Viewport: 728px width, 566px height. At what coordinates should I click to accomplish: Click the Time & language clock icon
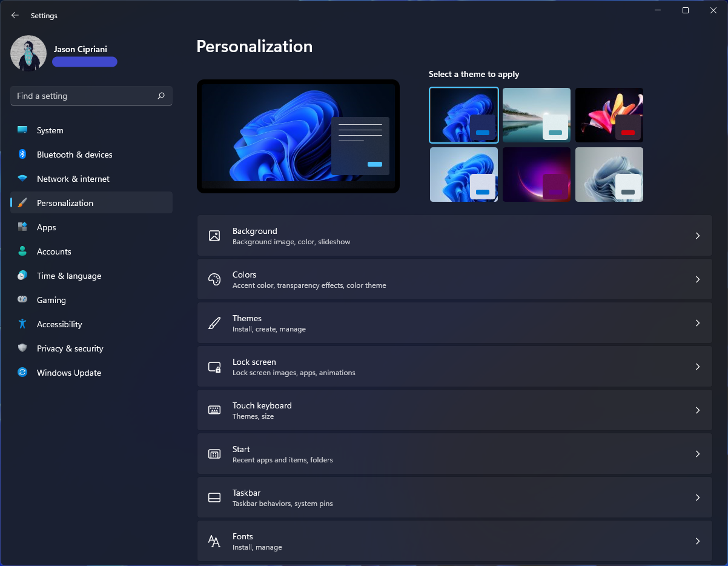tap(22, 275)
